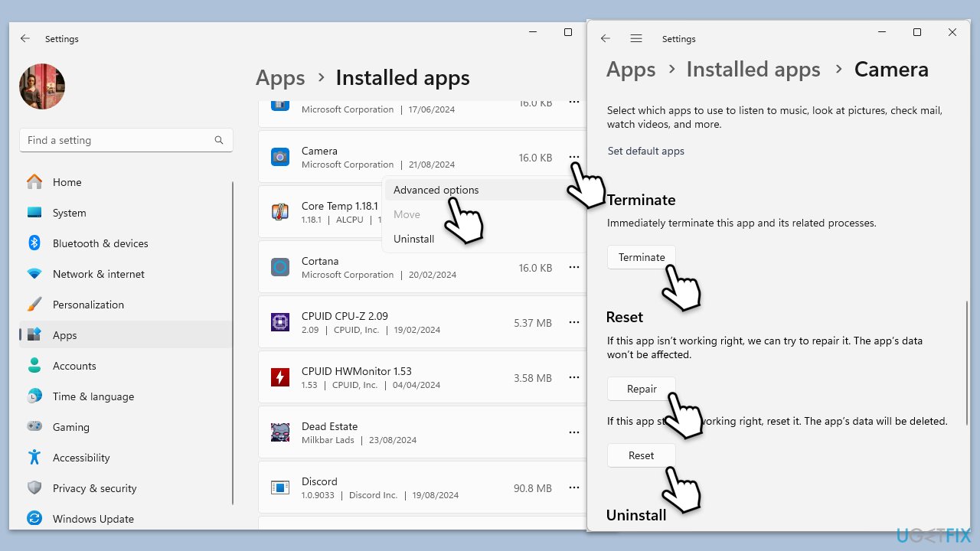The height and width of the screenshot is (551, 980).
Task: Click the Dead Estate app icon
Action: tap(280, 432)
